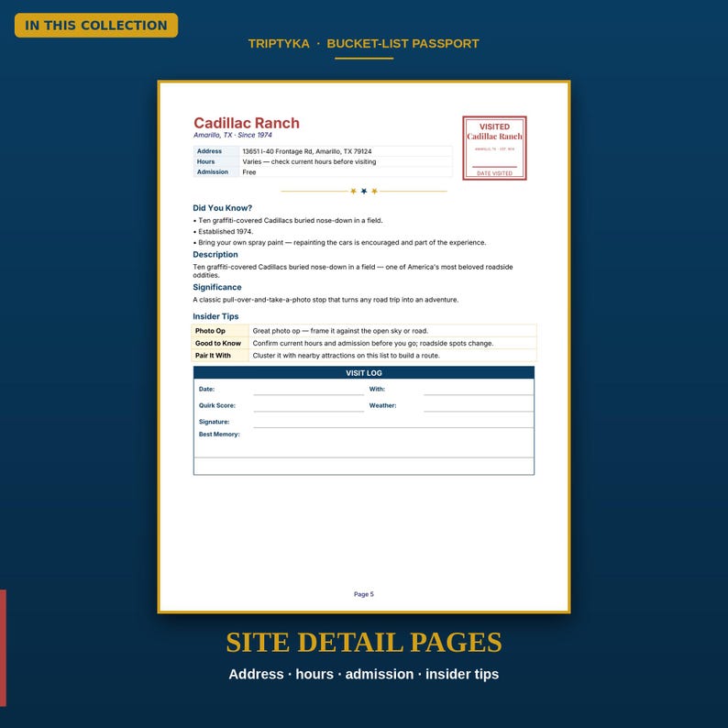Click the Address label cell

(216, 151)
